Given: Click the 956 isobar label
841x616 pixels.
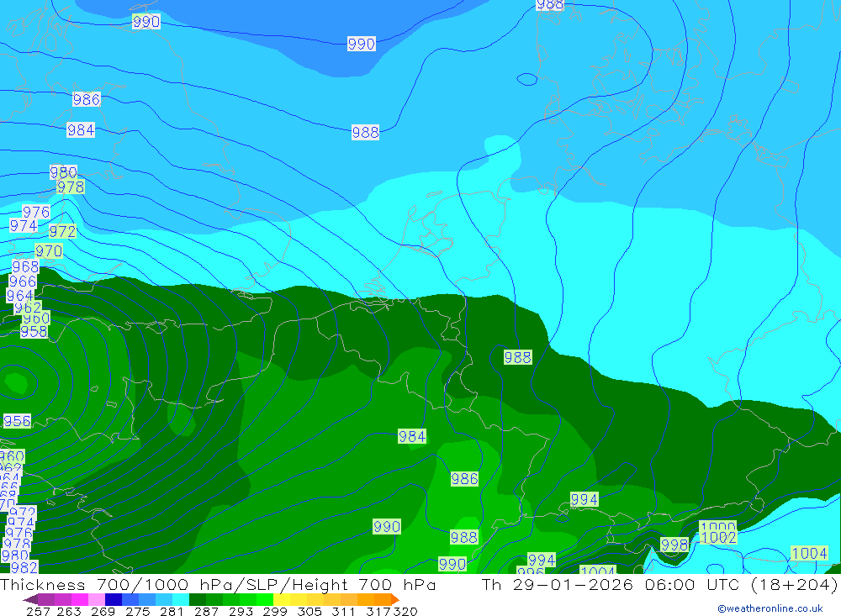Looking at the screenshot, I should pyautogui.click(x=17, y=421).
